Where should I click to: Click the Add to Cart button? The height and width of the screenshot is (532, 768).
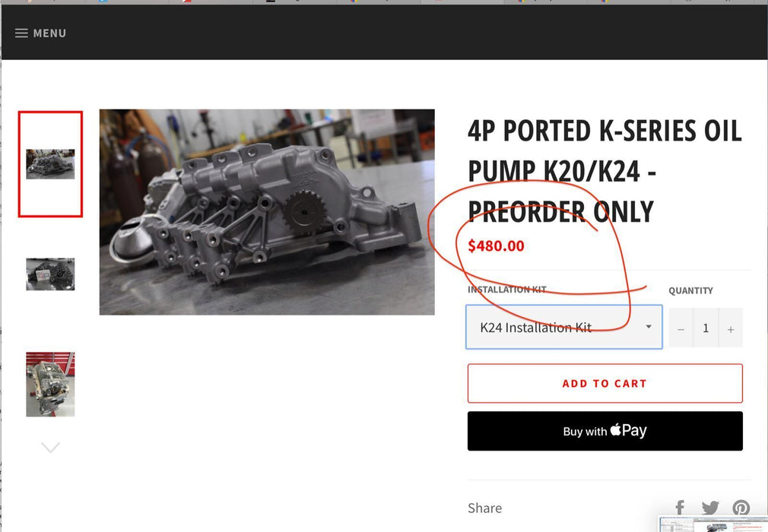[x=605, y=383]
